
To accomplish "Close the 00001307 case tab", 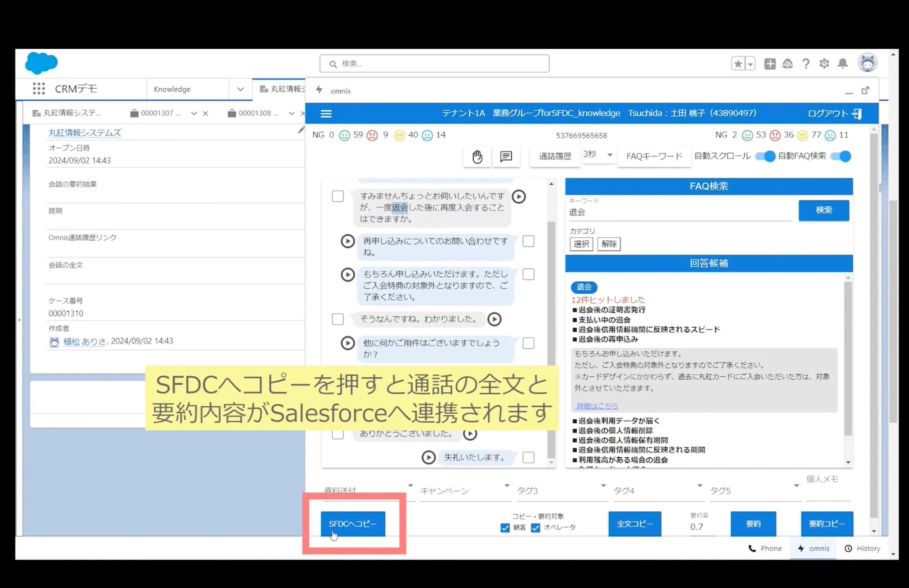I will (205, 113).
